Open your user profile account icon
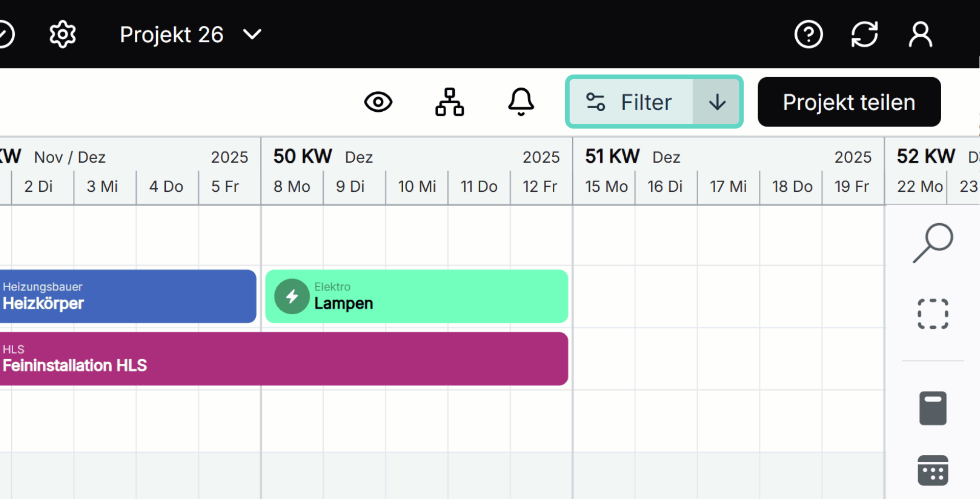Screen dimensions: 980x499 click(x=920, y=34)
